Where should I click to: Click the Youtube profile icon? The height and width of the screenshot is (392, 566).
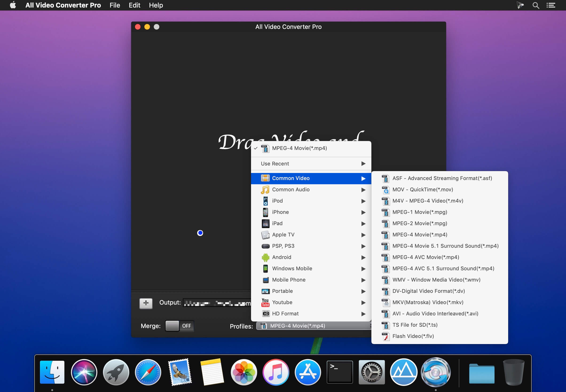pos(265,302)
